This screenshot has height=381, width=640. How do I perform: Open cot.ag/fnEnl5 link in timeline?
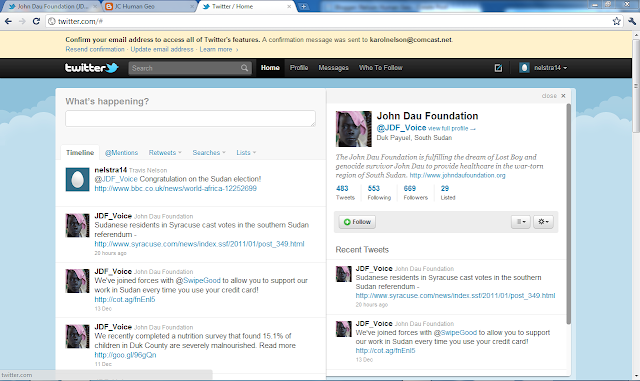coord(125,299)
